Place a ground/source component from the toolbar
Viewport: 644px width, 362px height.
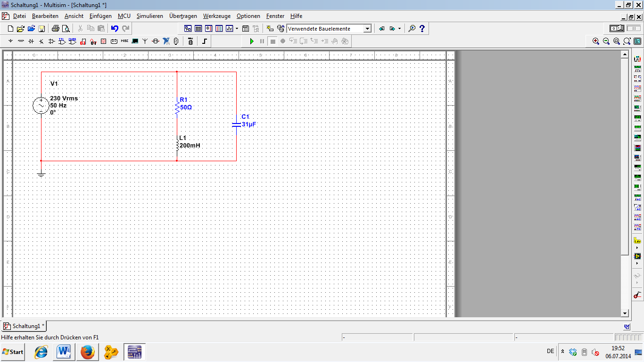pos(10,41)
